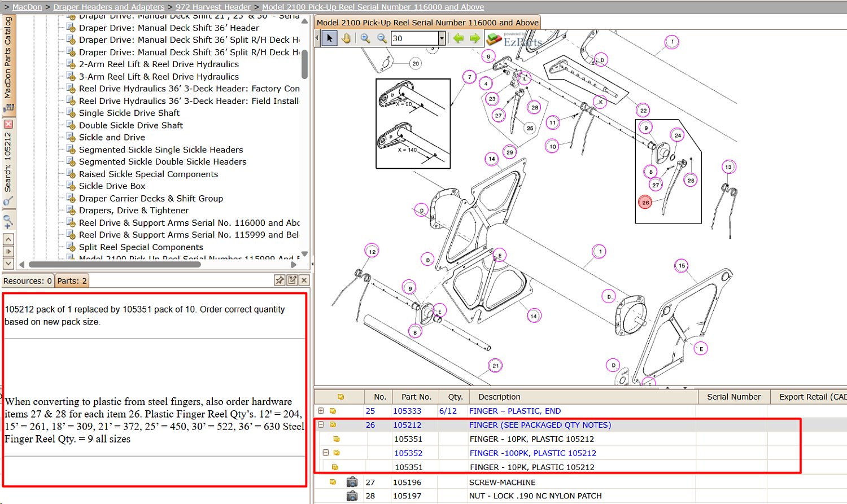Select Sickle Drive Box tree item

click(x=112, y=186)
